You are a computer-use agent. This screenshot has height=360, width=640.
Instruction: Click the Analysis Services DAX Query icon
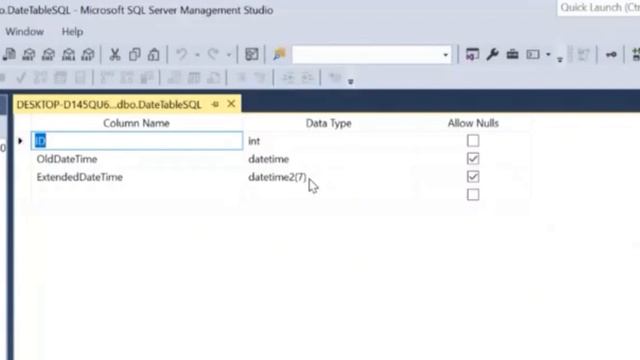tap(88, 55)
